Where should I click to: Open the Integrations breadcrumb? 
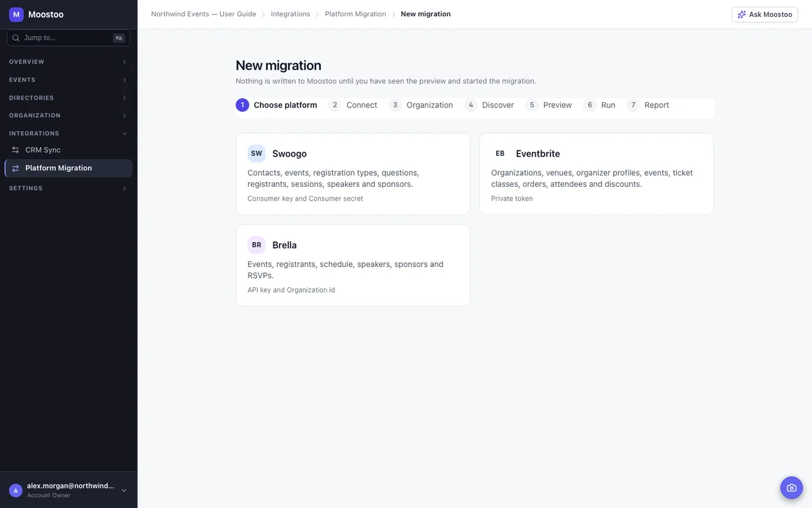click(290, 14)
